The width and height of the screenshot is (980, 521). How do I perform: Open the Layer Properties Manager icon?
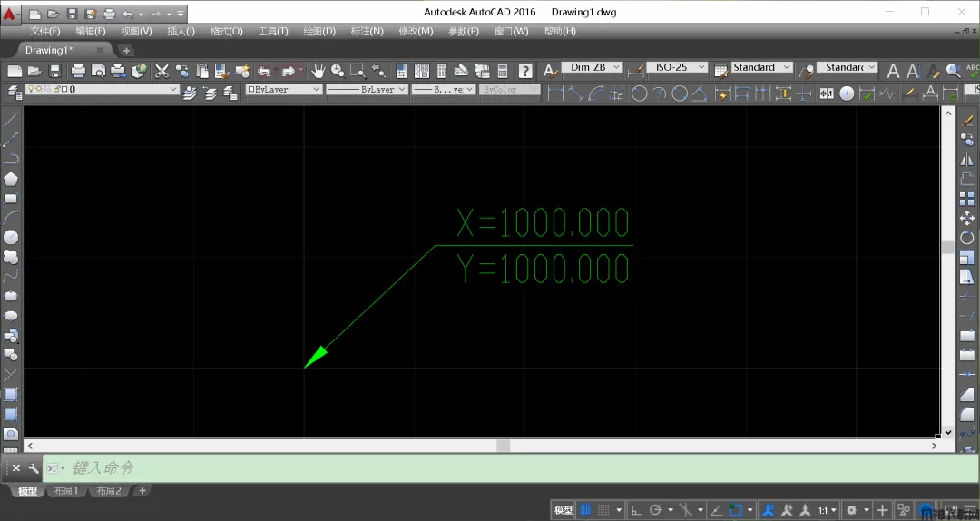[13, 91]
